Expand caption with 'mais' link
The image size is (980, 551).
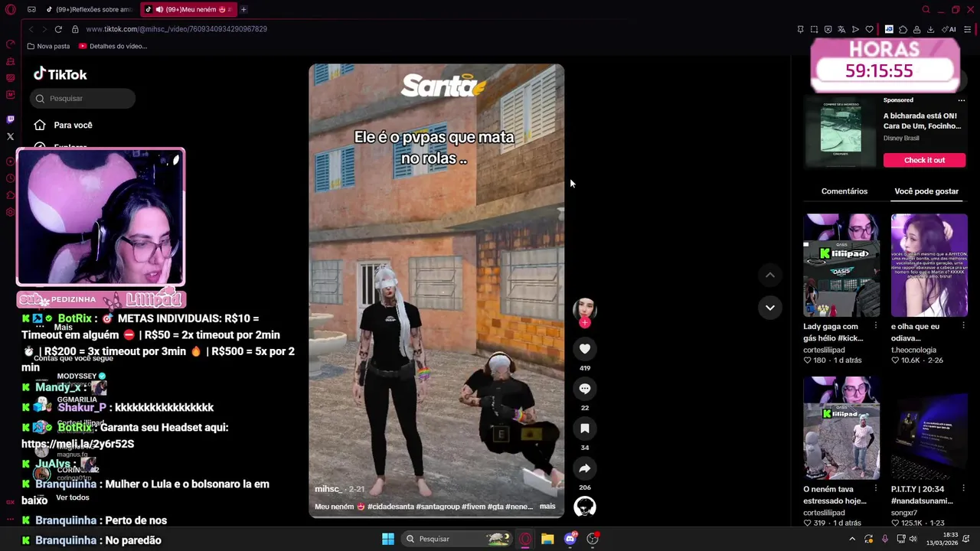pos(547,507)
